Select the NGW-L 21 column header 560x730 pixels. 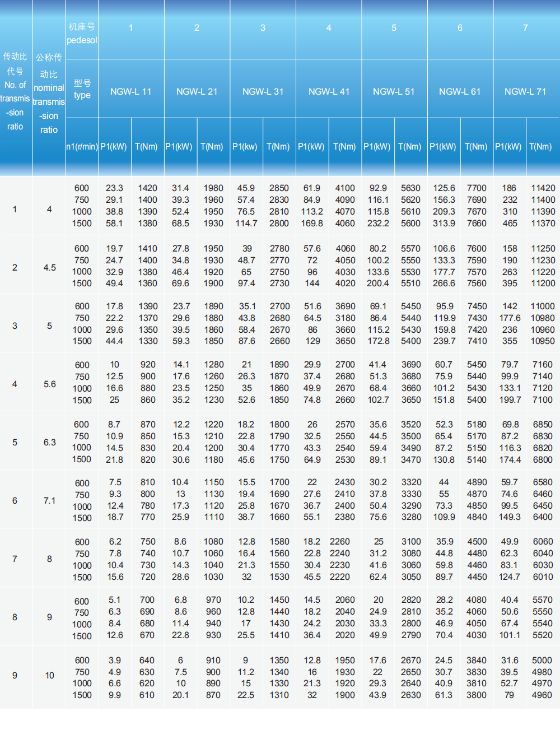point(197,91)
